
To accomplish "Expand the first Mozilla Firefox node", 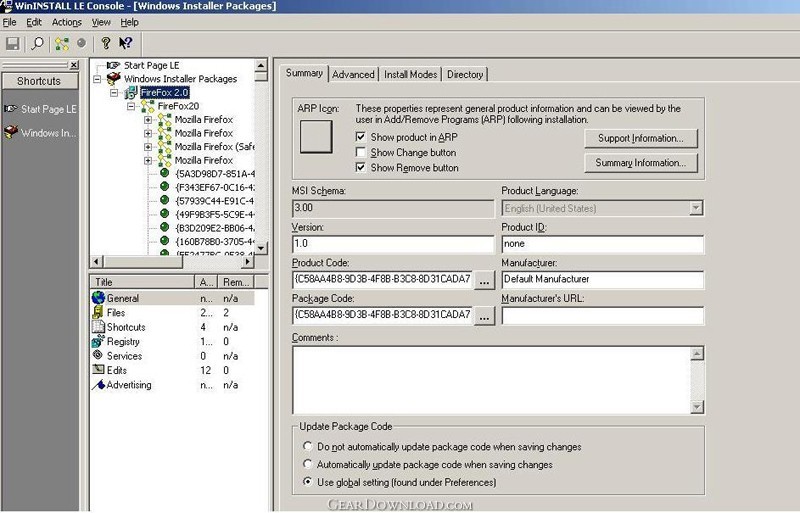I will coord(148,120).
